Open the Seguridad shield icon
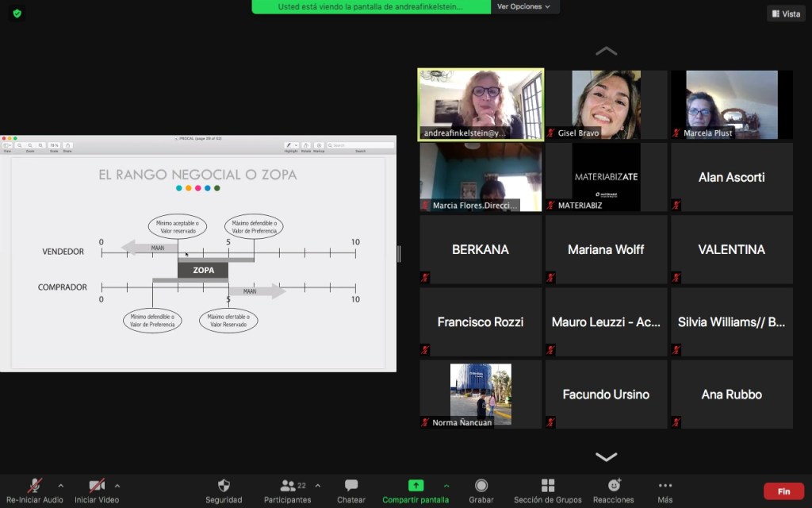 (224, 486)
